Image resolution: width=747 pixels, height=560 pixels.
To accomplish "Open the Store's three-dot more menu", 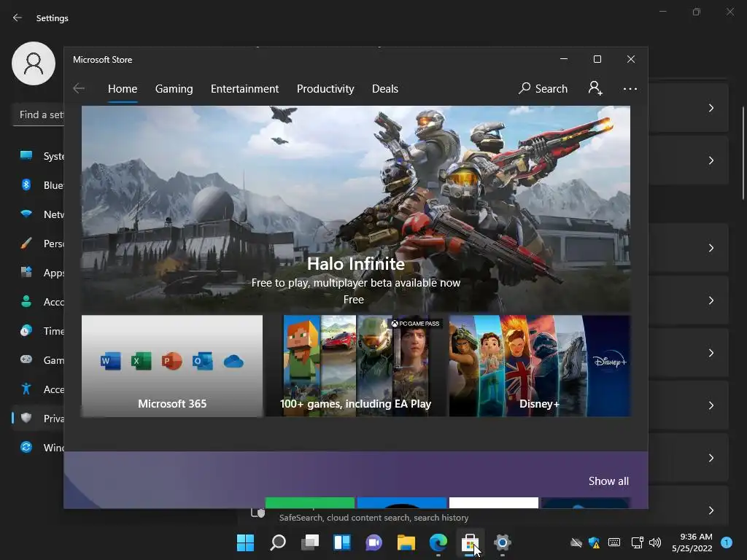I will (x=630, y=89).
